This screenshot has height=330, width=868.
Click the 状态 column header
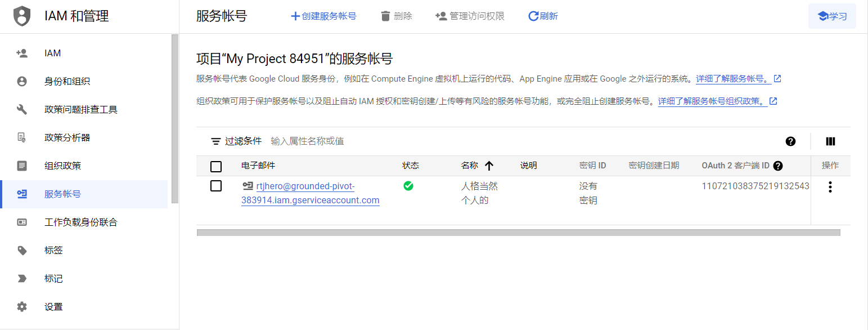click(411, 166)
